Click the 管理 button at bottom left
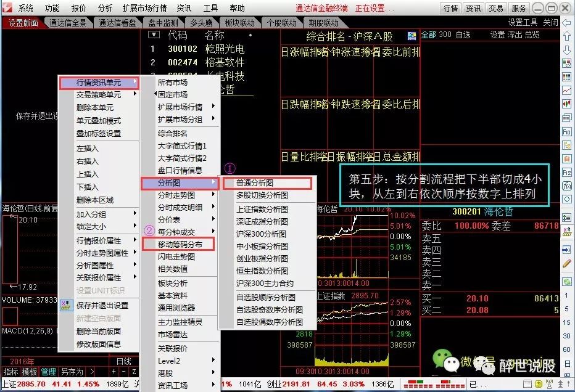 click(x=48, y=372)
